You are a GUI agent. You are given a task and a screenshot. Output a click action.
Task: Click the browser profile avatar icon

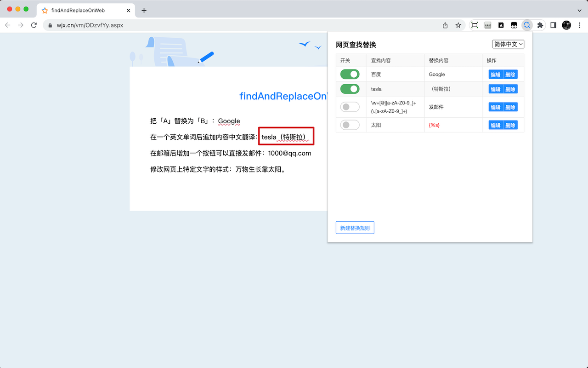coord(566,25)
